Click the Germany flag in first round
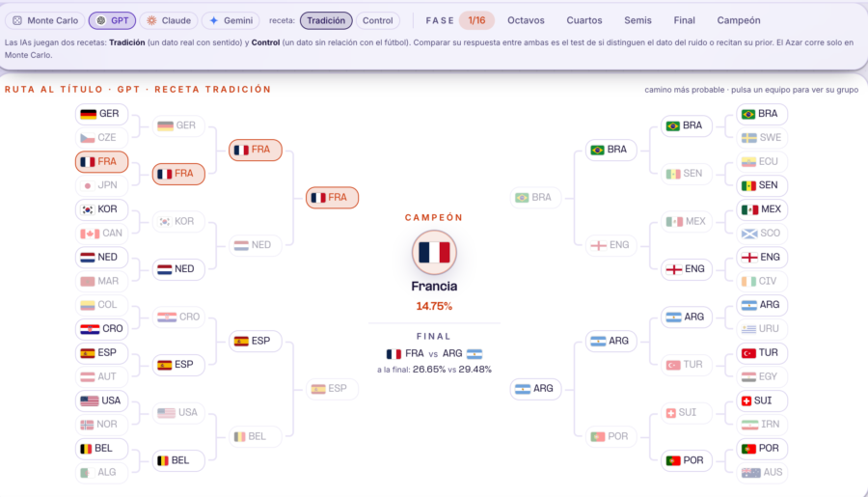This screenshot has width=868, height=497. [x=88, y=114]
